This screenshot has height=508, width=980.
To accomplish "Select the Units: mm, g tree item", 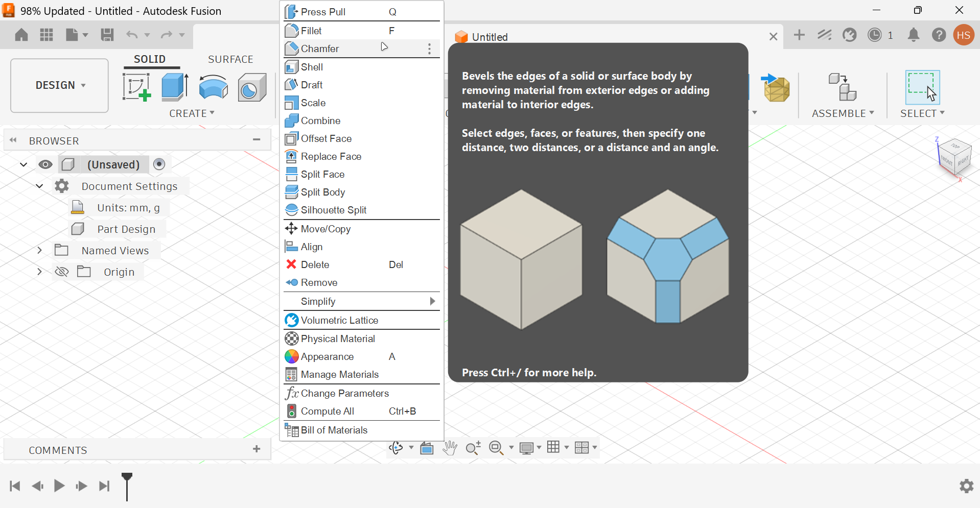I will click(128, 208).
